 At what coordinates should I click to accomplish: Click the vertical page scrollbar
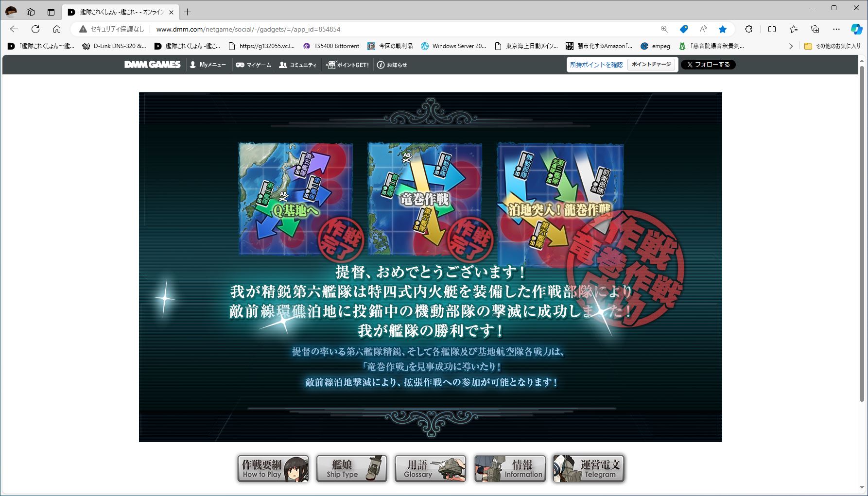pos(863,233)
